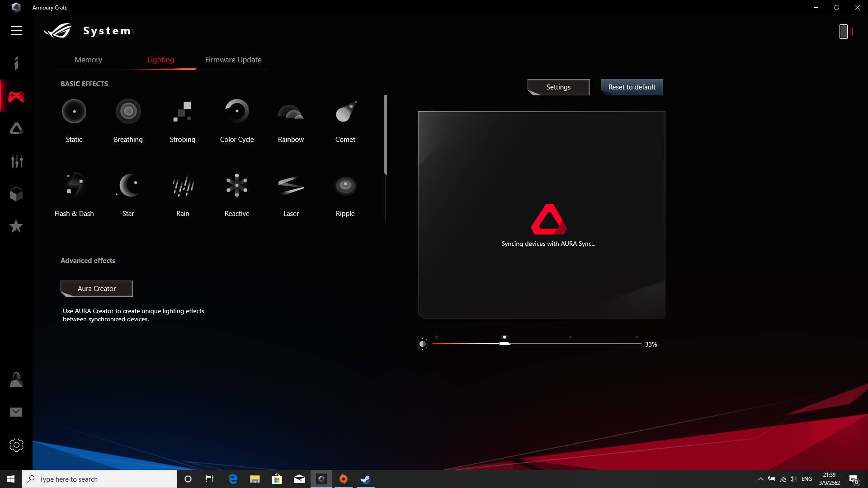Open the user profile sidebar icon
The height and width of the screenshot is (488, 868).
tap(16, 380)
